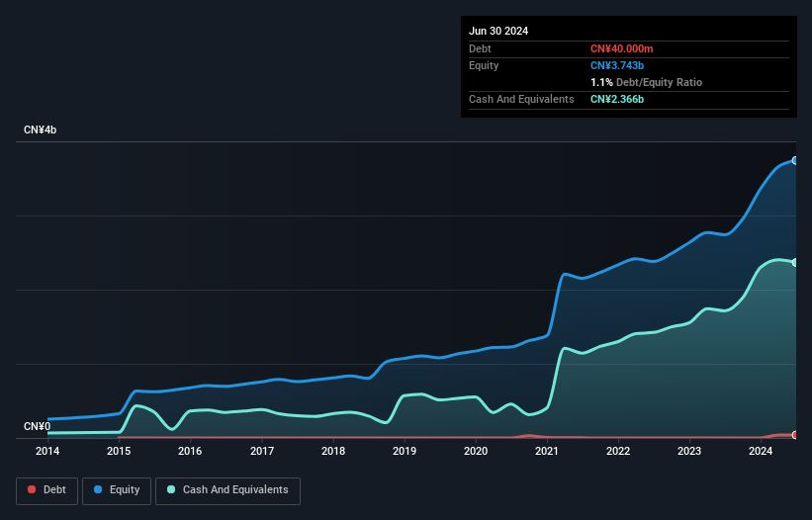Screen dimensions: 812x520
Task: Click the Debt row label in tooltip
Action: 480,48
